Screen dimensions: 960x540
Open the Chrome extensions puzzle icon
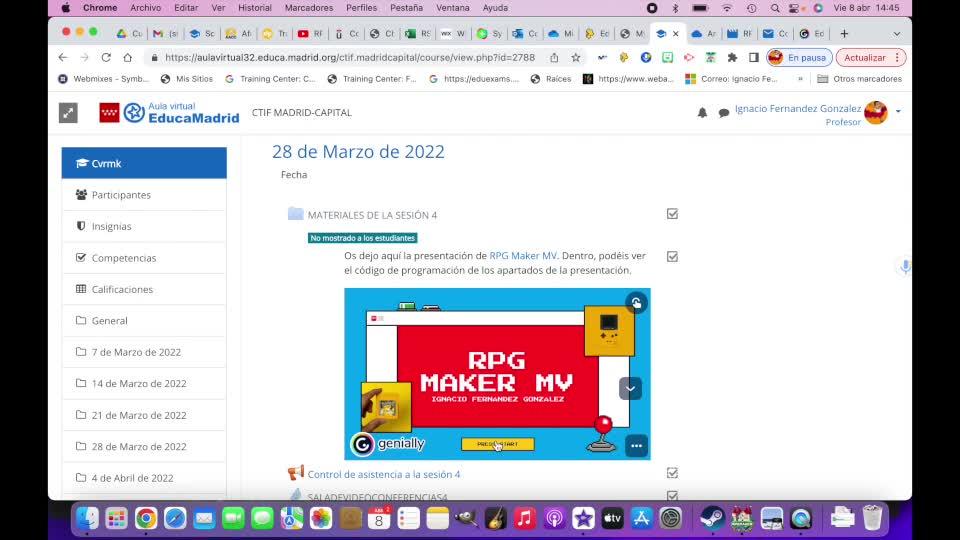[x=732, y=58]
